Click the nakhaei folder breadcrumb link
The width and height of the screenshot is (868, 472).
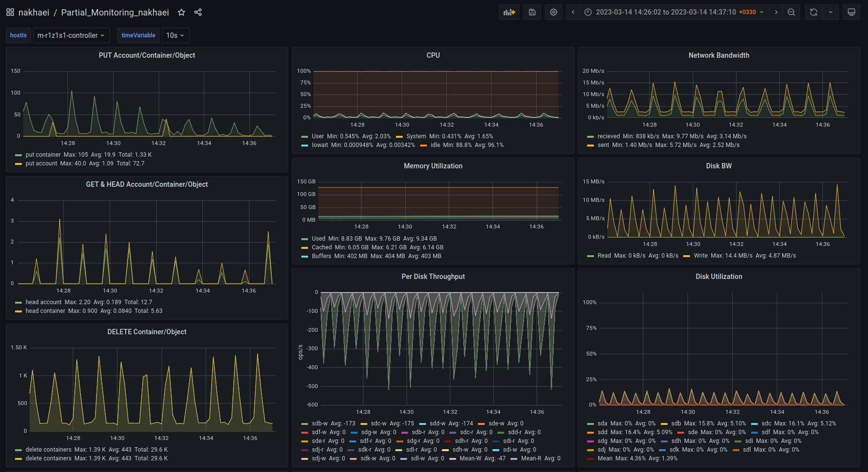33,12
